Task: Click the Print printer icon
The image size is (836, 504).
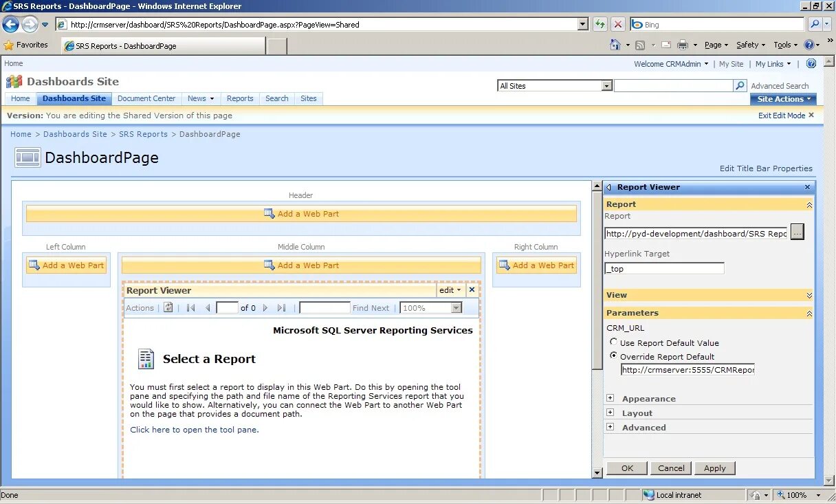Action: [x=683, y=45]
